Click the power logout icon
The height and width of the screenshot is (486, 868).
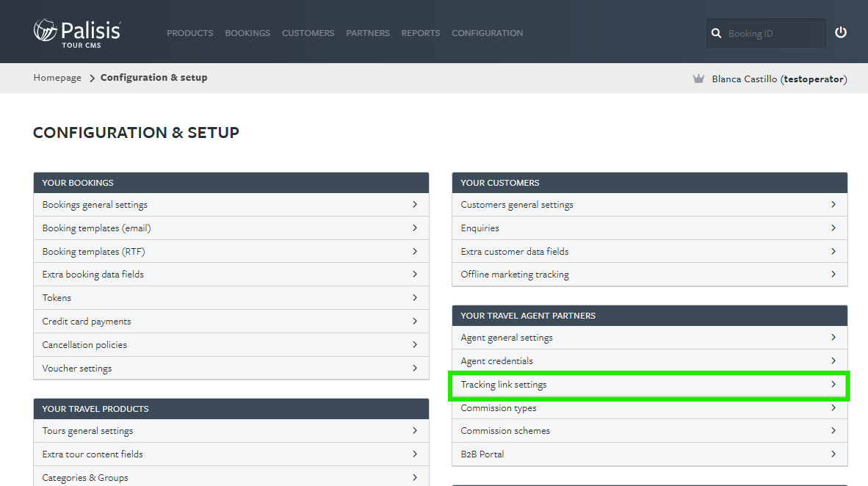tap(840, 32)
